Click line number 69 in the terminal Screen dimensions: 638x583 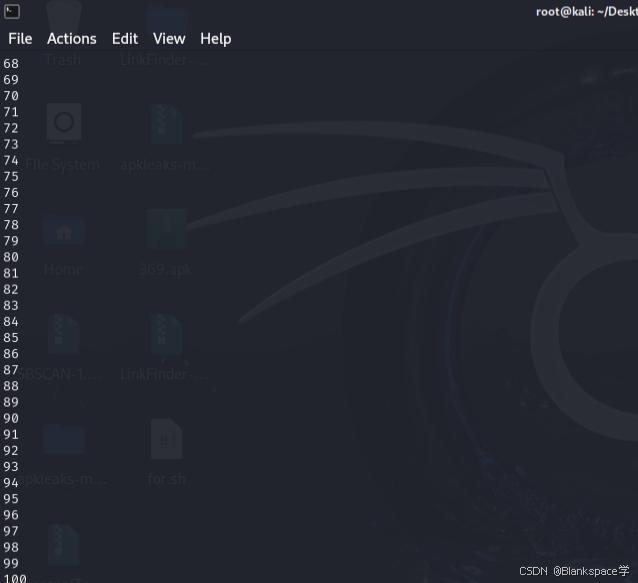[11, 80]
